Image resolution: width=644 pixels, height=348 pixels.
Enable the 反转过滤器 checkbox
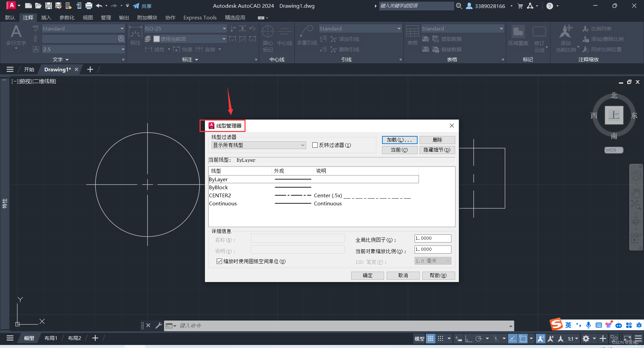pos(315,145)
